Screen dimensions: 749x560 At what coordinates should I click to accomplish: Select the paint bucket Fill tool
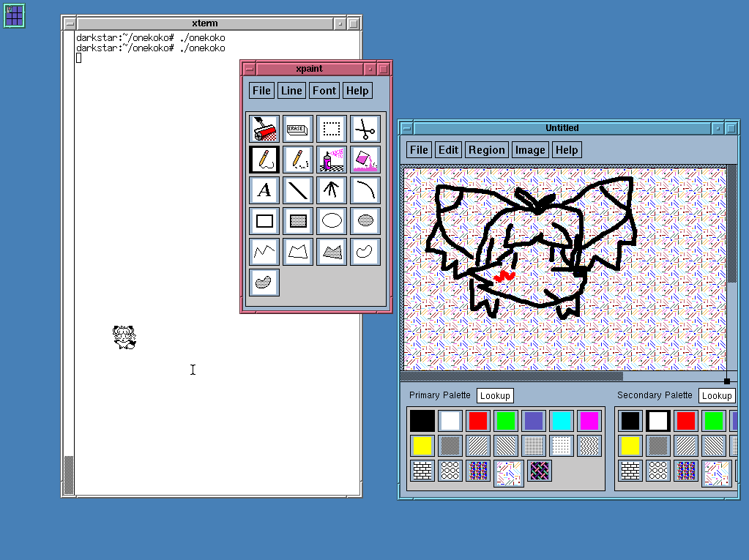365,158
